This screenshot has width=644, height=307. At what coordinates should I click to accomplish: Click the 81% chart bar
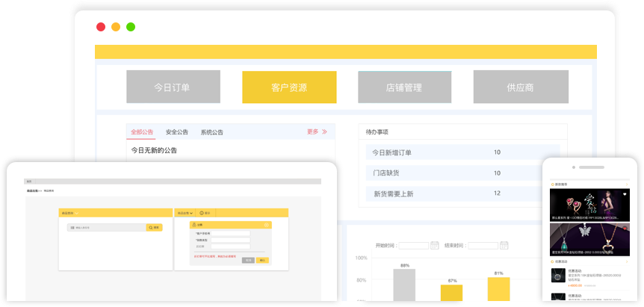pyautogui.click(x=498, y=289)
